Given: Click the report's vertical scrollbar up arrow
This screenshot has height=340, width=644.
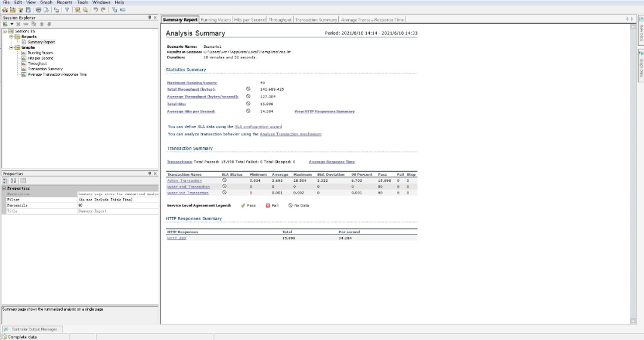Looking at the screenshot, I should pos(633,27).
